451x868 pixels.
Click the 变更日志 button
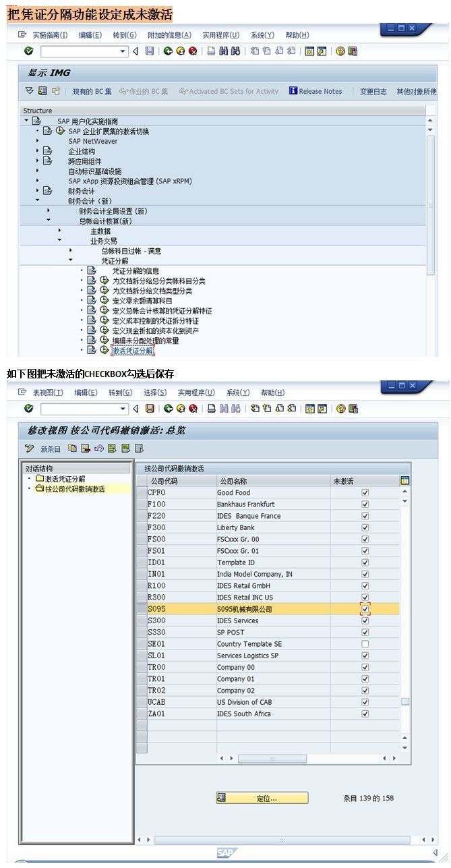pos(373,91)
